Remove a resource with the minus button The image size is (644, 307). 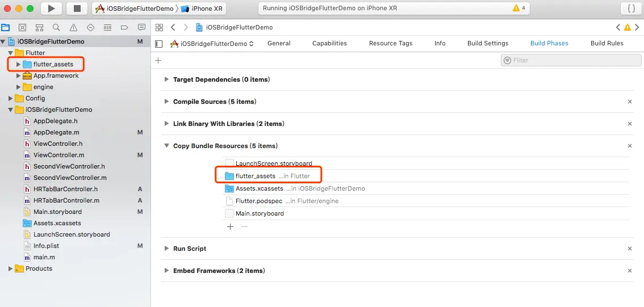pyautogui.click(x=244, y=226)
